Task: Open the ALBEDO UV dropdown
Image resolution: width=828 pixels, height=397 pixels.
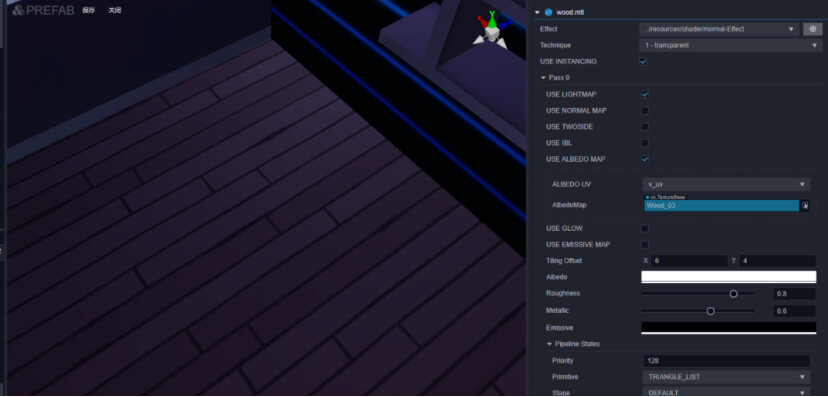Action: coord(726,184)
